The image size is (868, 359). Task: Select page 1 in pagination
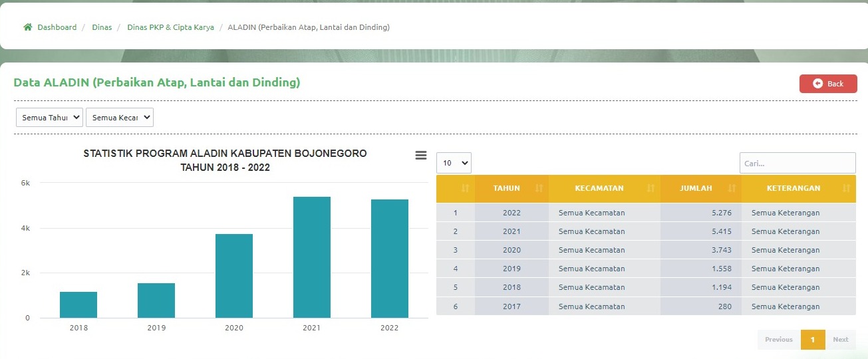pyautogui.click(x=813, y=340)
